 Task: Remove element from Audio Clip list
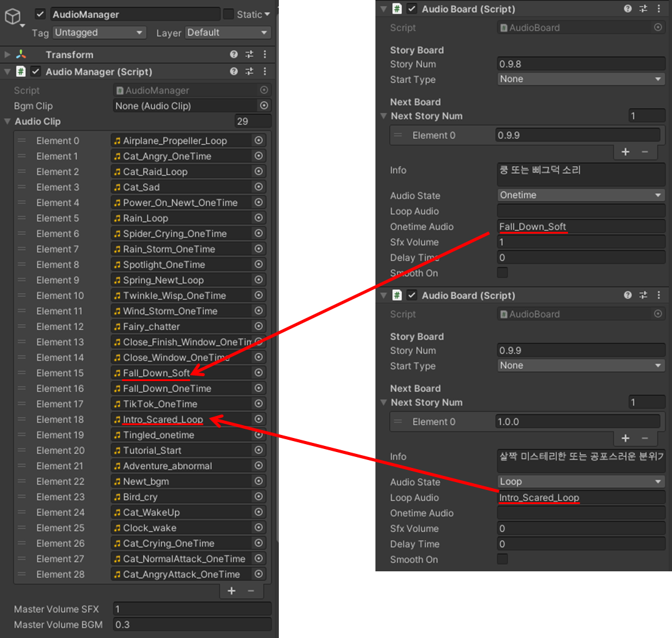(x=251, y=591)
